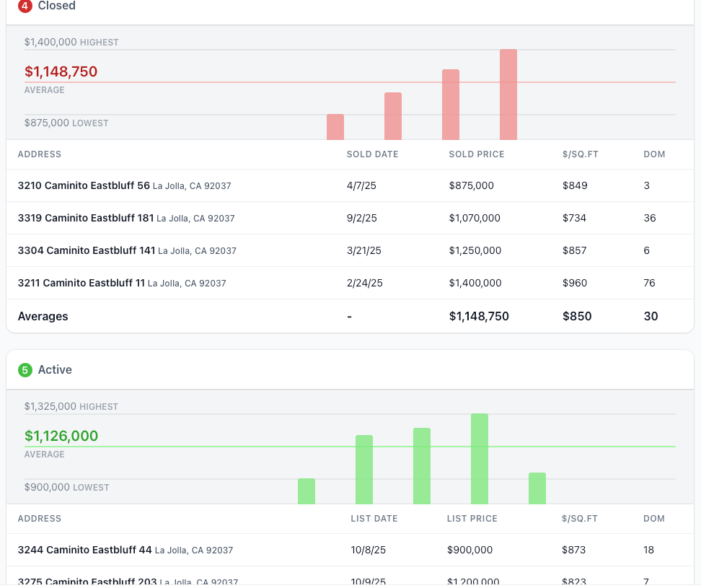Open the 3210 Caminito Eastbluff 56 listing
Image resolution: width=701 pixels, height=588 pixels.
[84, 185]
